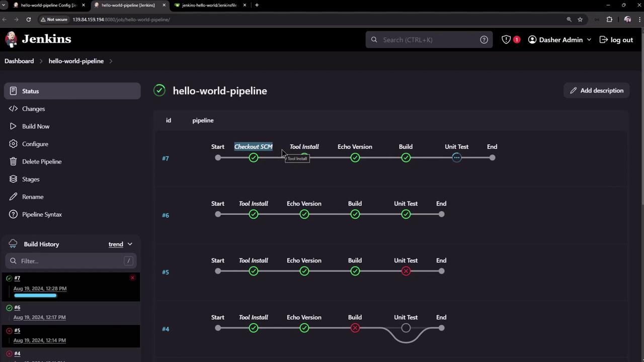
Task: Open build #6 link in pipeline table
Action: point(166,215)
